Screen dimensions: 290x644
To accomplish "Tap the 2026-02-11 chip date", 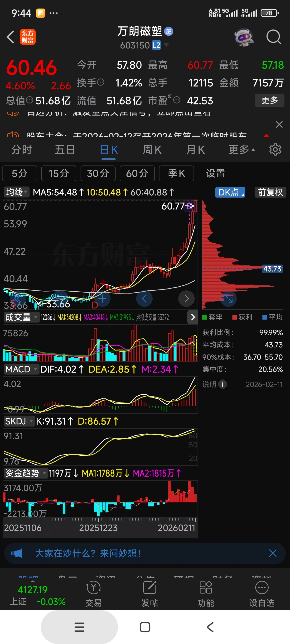I will click(x=264, y=384).
